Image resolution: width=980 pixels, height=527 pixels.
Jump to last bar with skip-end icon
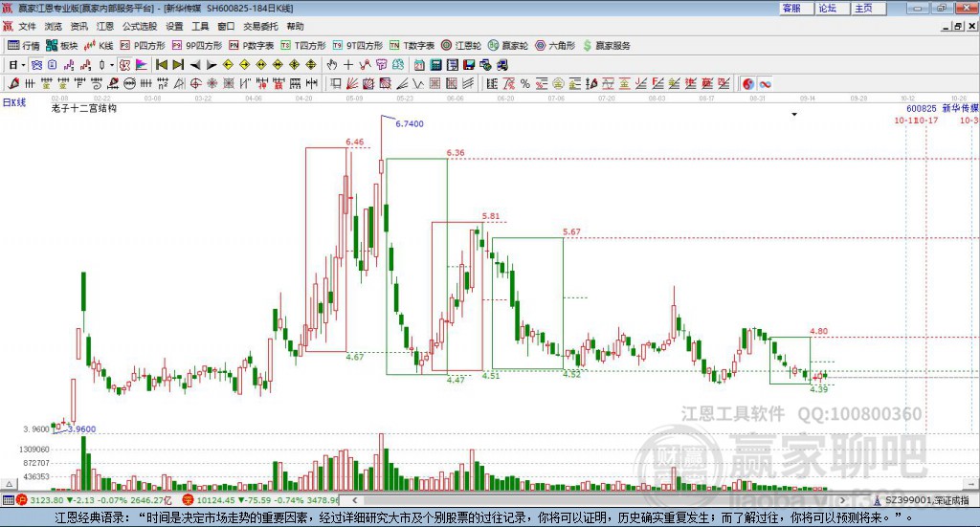(177, 65)
